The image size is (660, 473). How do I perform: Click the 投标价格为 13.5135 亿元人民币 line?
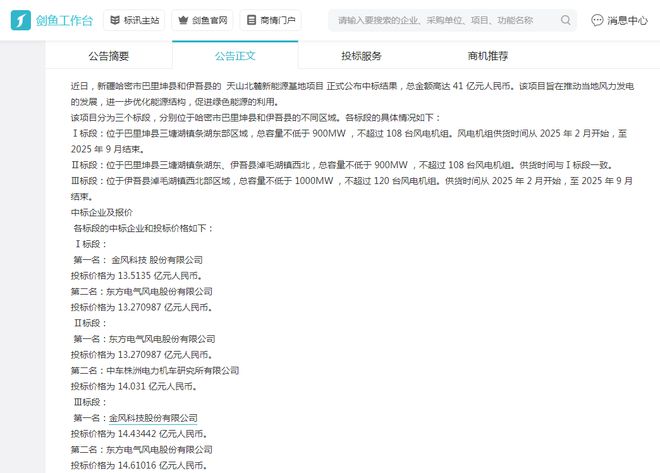coord(137,276)
